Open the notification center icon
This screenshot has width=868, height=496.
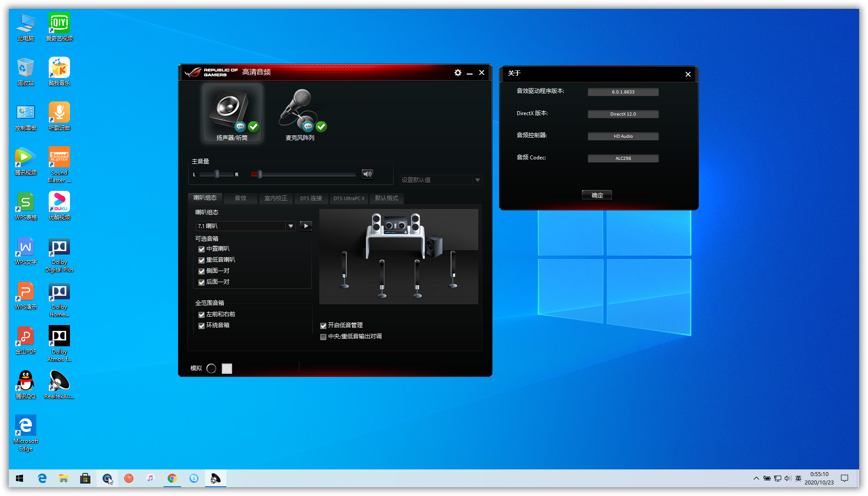(x=845, y=478)
